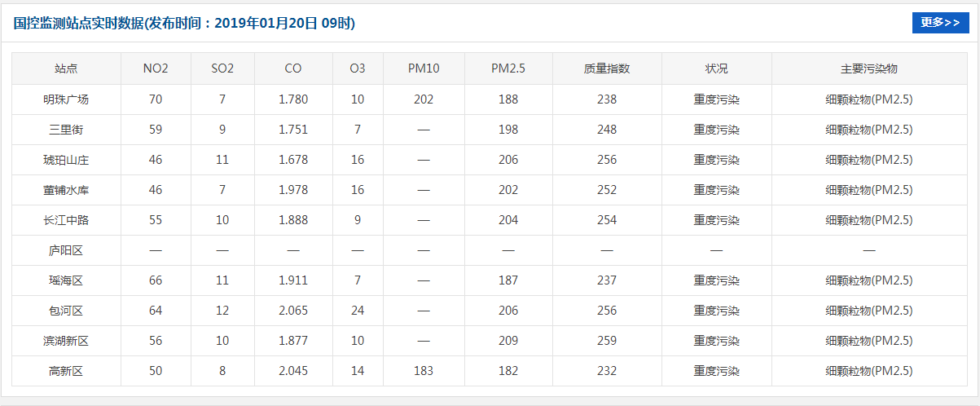Click the PM2.5 value 187
The width and height of the screenshot is (980, 406).
pos(508,280)
